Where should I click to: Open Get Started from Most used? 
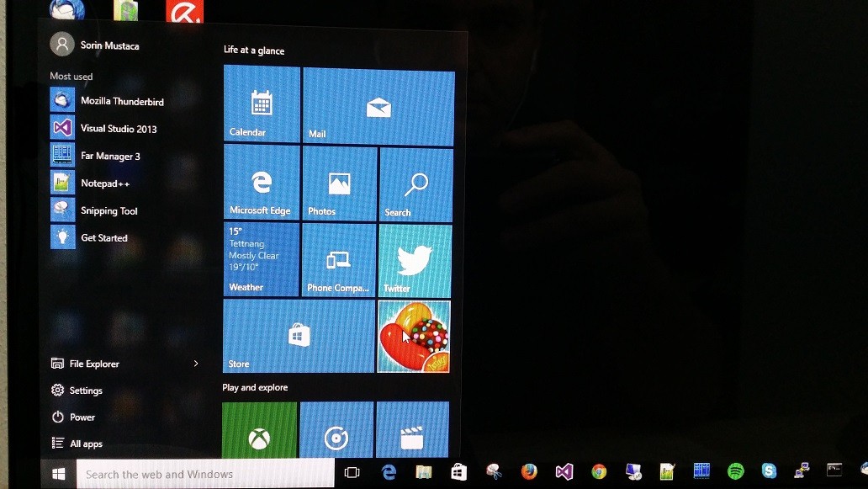coord(89,237)
